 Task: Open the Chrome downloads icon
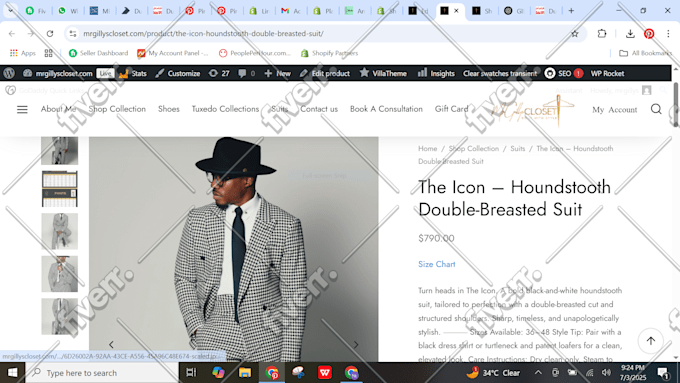(630, 33)
